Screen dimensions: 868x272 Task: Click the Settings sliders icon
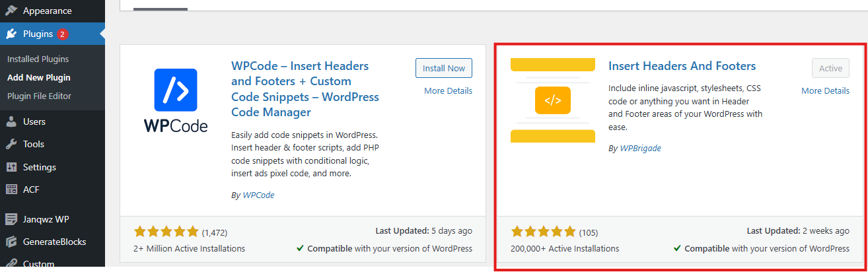[x=11, y=167]
